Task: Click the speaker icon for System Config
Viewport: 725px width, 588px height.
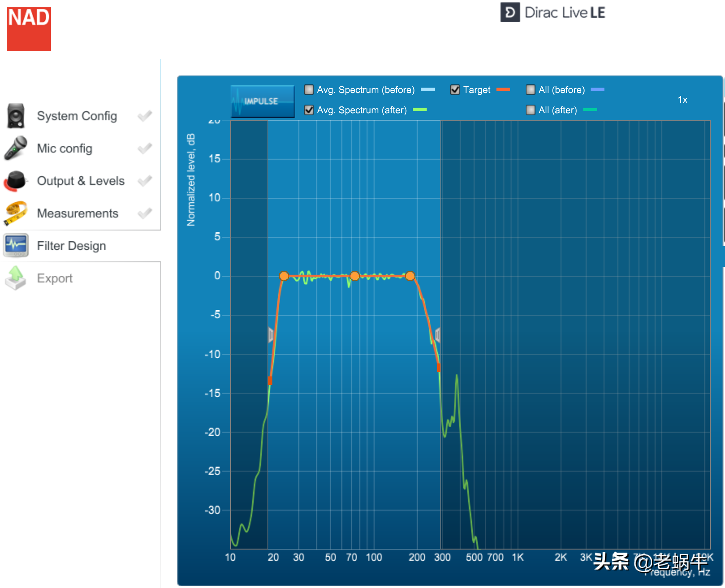Action: (x=16, y=116)
